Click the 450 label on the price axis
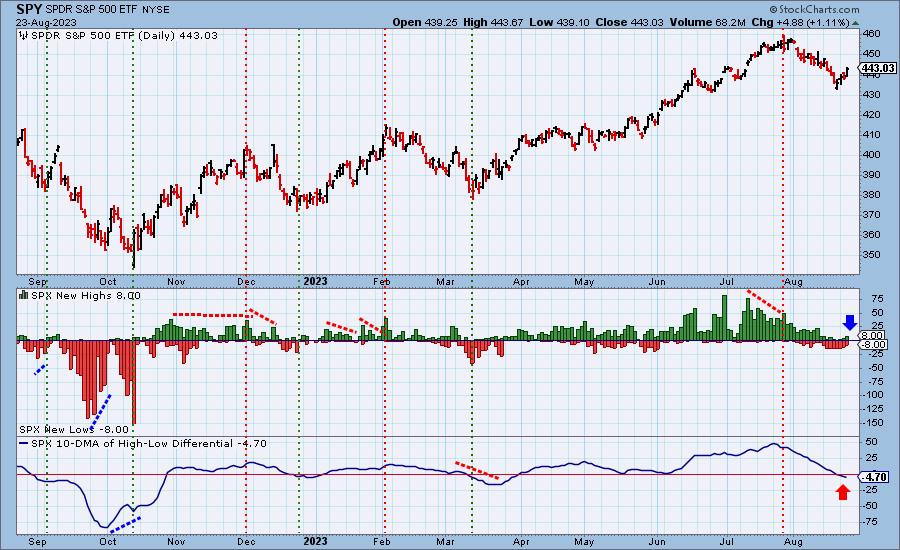 point(871,53)
